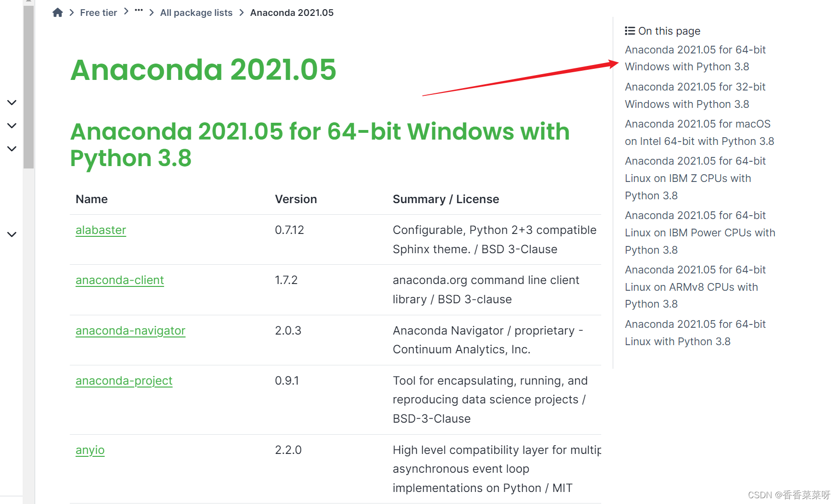Image resolution: width=838 pixels, height=504 pixels.
Task: Click the Version column header
Action: 296,199
